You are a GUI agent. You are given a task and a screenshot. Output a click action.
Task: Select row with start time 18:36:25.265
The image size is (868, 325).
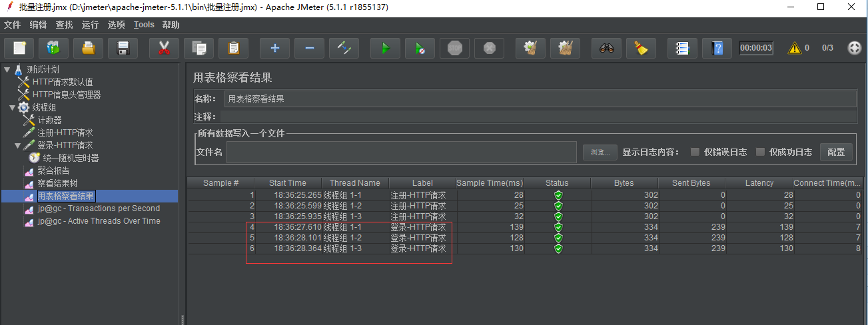(x=526, y=195)
